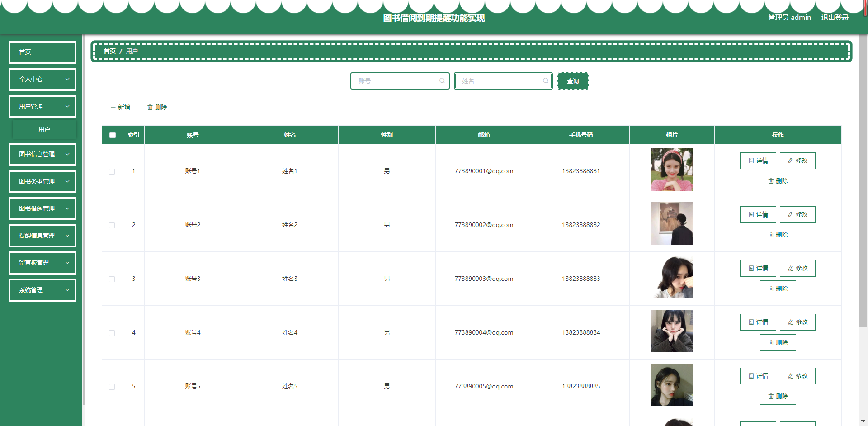868x426 pixels.
Task: Open the photo thumbnail of 账号5
Action: [x=672, y=385]
